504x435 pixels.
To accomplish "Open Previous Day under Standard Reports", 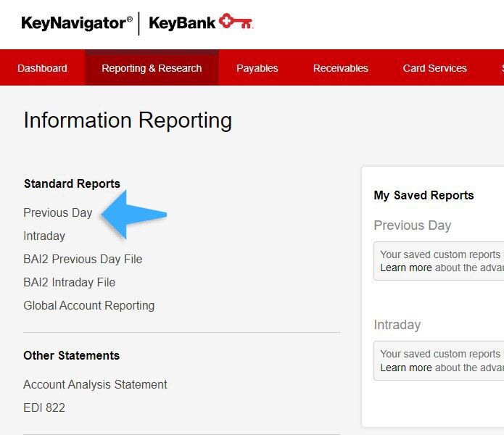I will point(58,213).
